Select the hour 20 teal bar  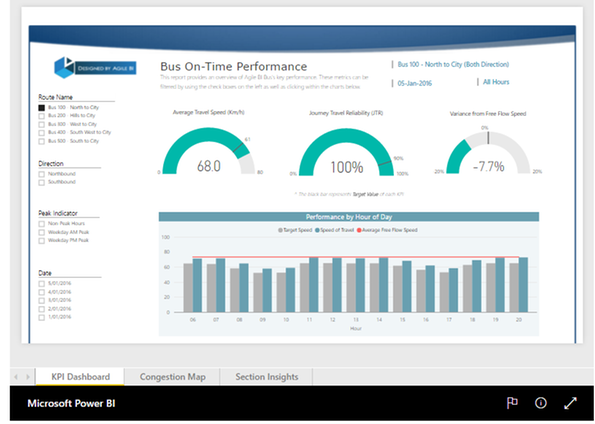(523, 285)
